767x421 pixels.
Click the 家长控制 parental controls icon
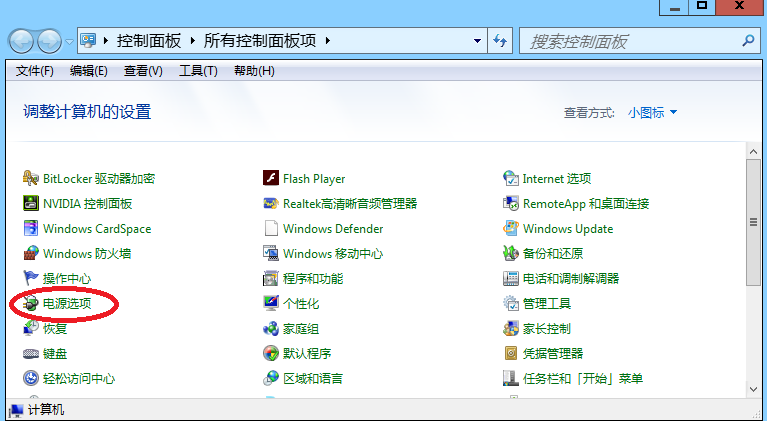point(510,329)
